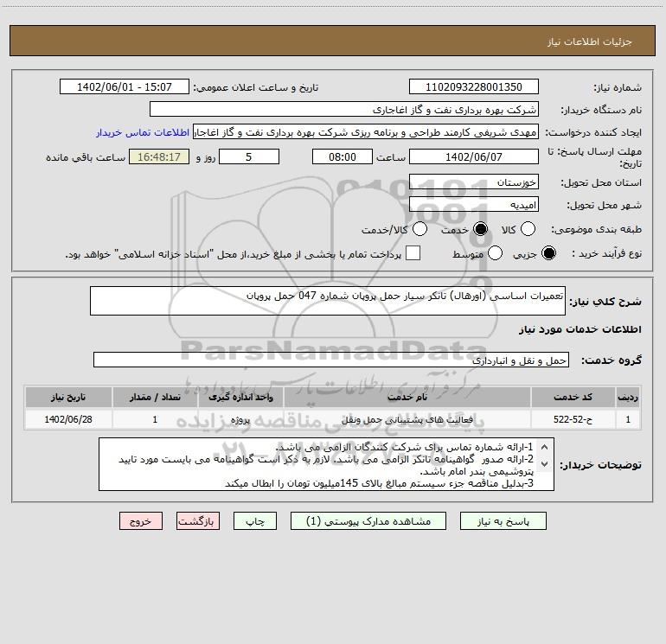The height and width of the screenshot is (644, 666).
Task: Select the کالا radio button
Action: [x=528, y=229]
